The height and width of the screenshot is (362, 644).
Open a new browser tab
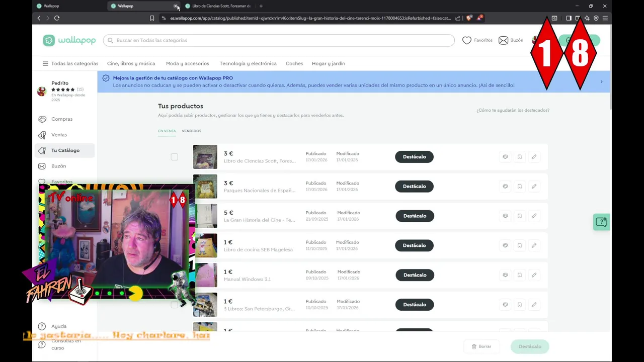pos(261,6)
